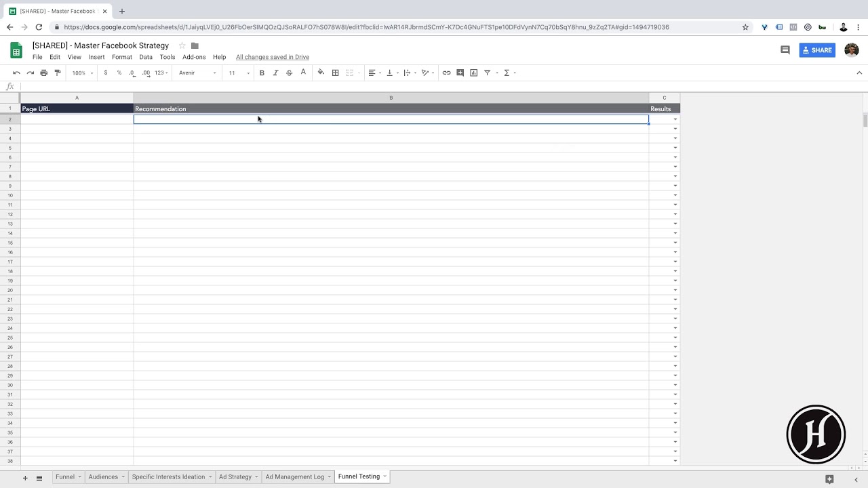Increase decimal places icon

(146, 73)
